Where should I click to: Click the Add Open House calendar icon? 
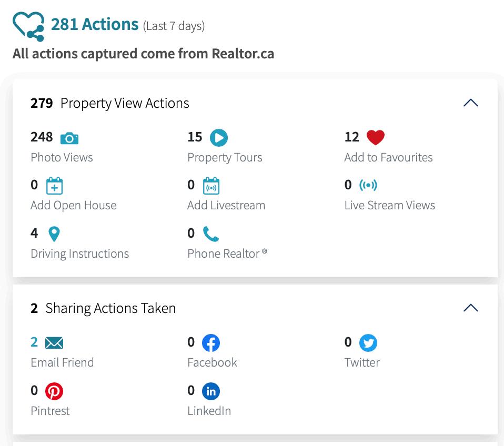click(x=54, y=186)
